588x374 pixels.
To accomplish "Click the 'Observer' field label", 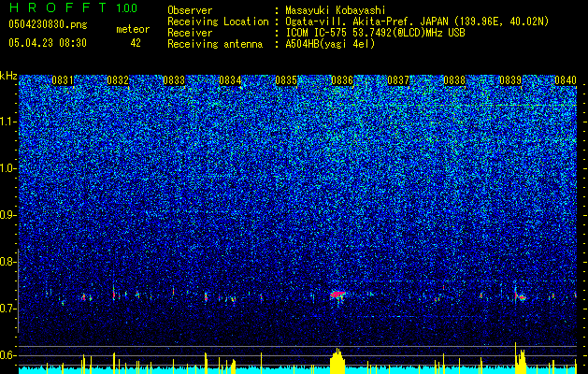I will click(190, 10).
